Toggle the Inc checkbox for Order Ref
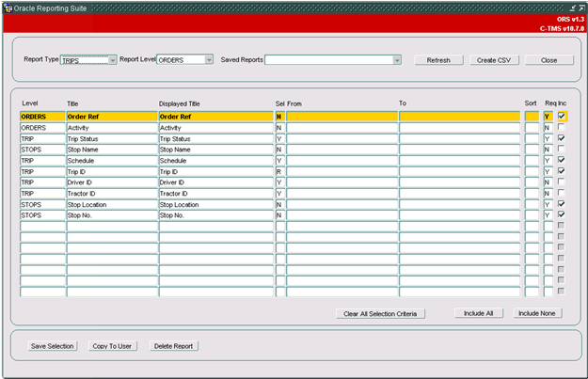 click(562, 116)
